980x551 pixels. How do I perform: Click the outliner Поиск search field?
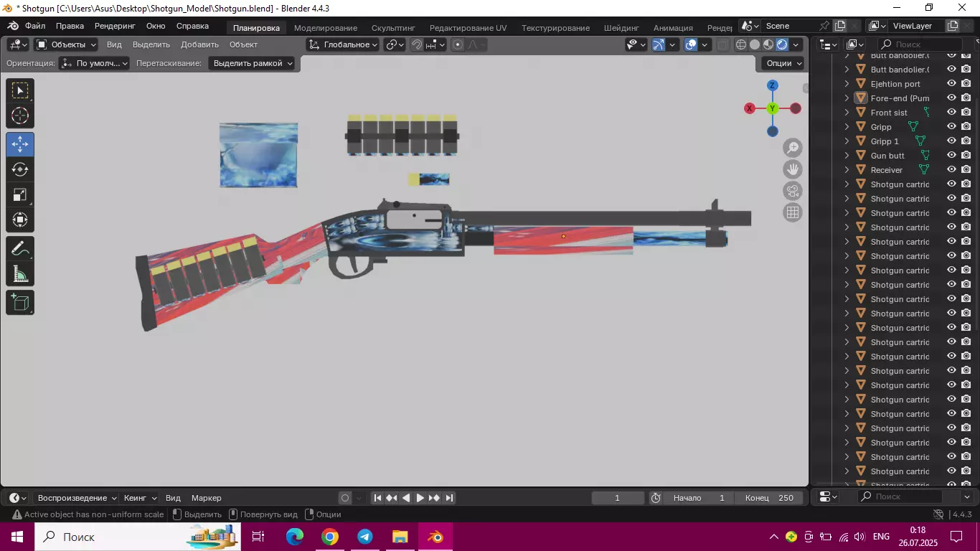(x=920, y=44)
